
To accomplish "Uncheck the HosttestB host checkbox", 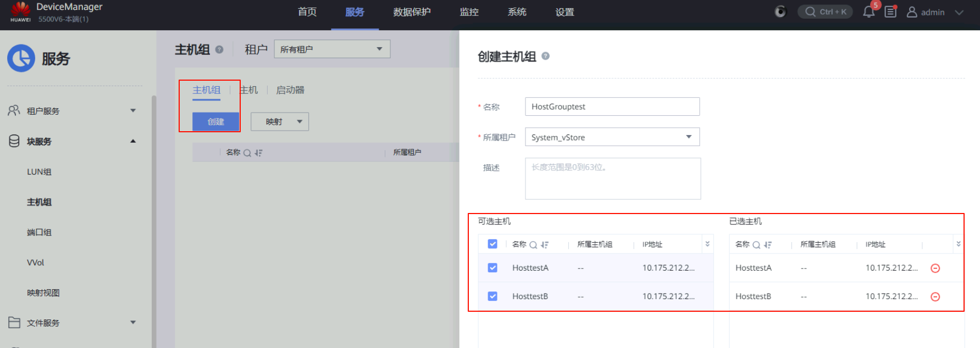I will tap(492, 296).
